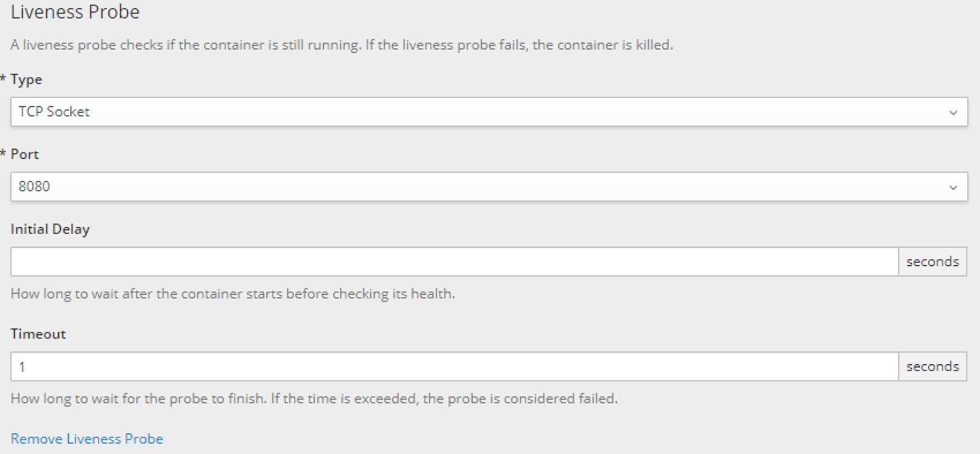980x454 pixels.
Task: Click the value 1 in Timeout field
Action: pos(22,367)
